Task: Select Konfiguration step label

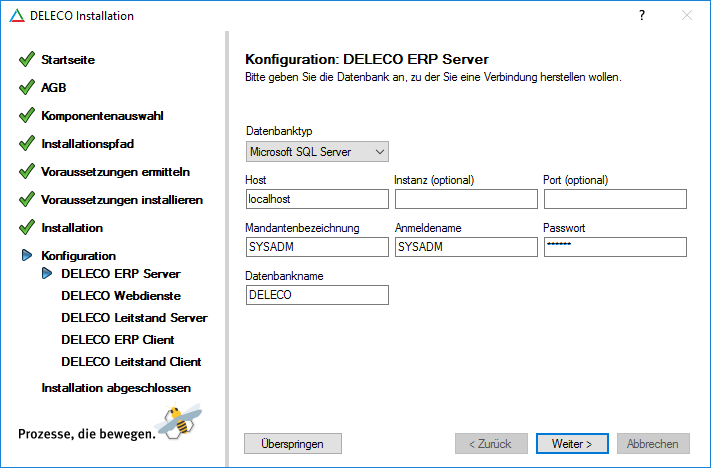Action: coord(78,256)
